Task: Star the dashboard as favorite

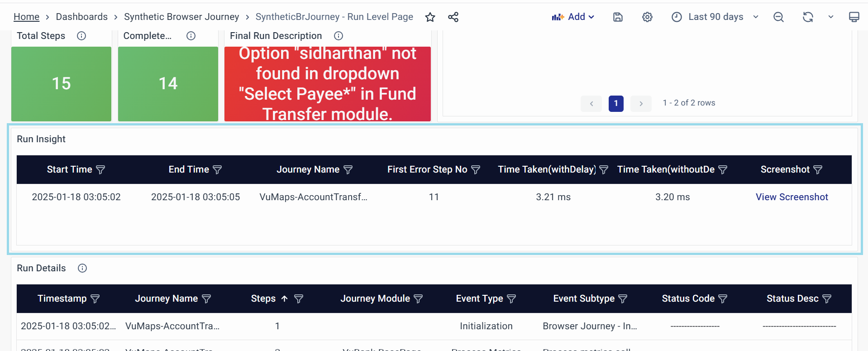Action: [x=430, y=17]
